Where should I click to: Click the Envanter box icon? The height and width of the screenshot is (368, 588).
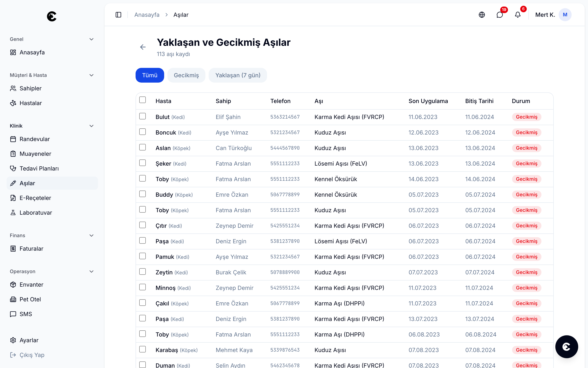click(x=13, y=285)
